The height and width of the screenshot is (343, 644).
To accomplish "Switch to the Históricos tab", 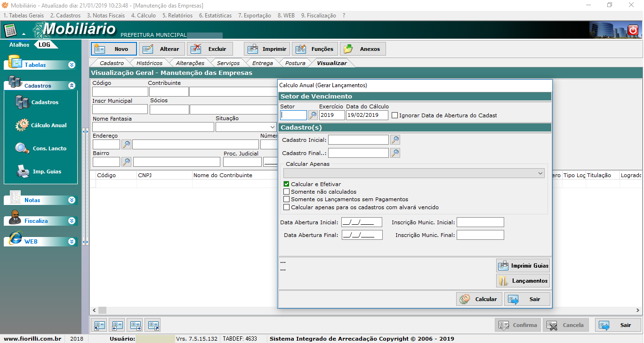I will point(149,63).
